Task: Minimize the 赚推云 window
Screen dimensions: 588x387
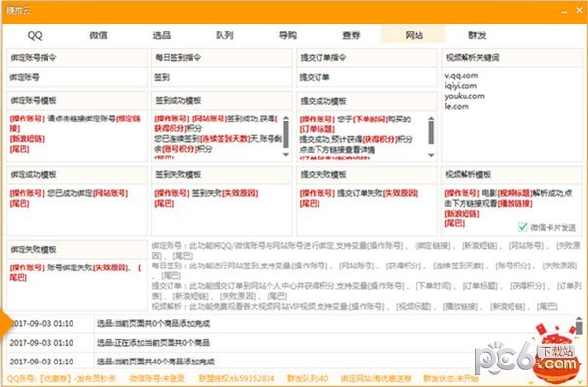Action: click(x=564, y=11)
